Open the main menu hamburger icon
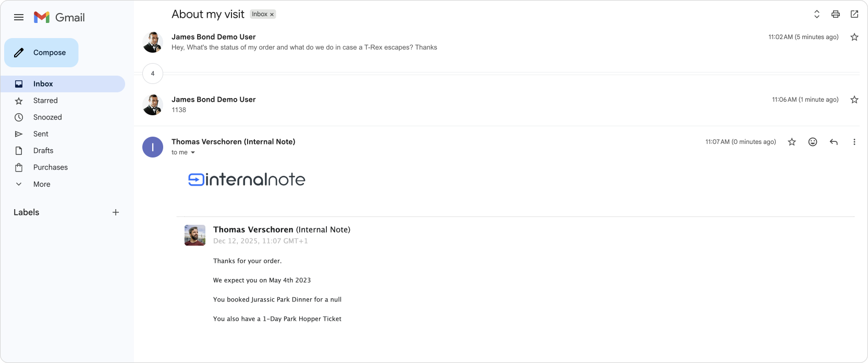 [x=19, y=17]
